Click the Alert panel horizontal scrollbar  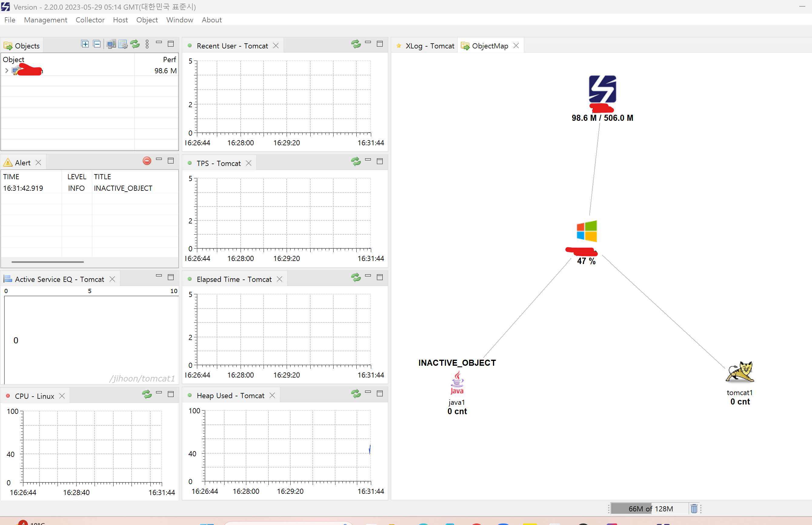click(x=48, y=262)
